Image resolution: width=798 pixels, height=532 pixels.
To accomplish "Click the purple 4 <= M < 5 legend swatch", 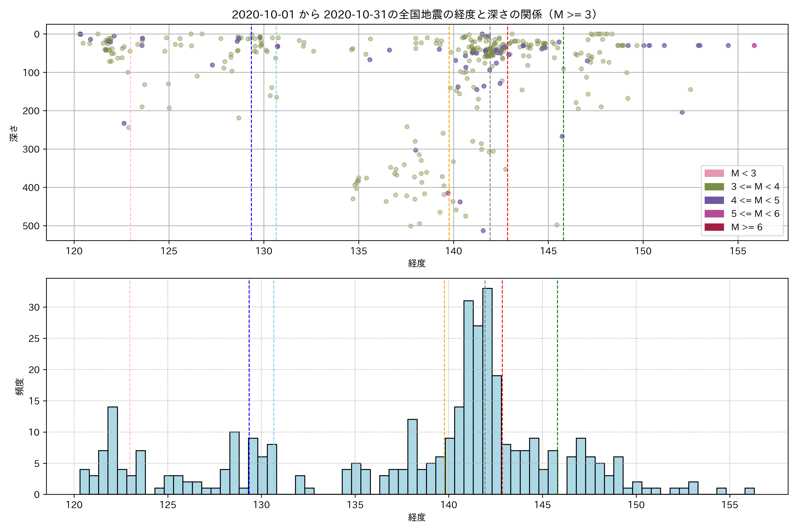I will click(x=714, y=200).
